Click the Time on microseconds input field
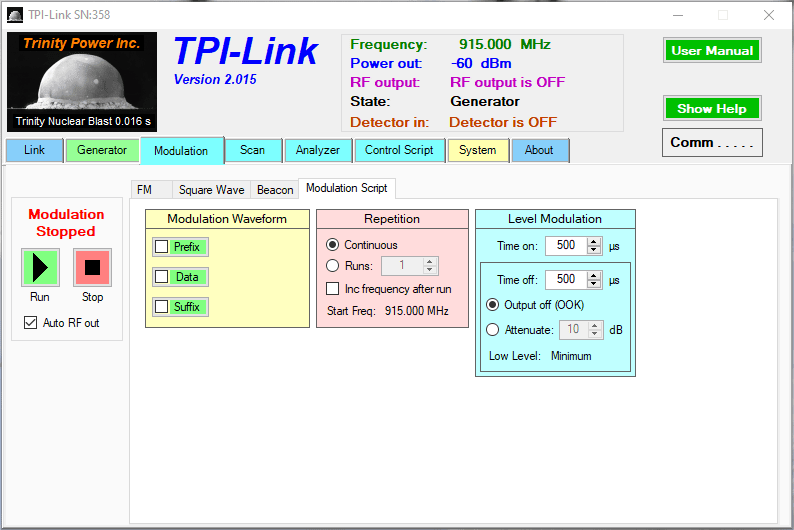 tap(566, 246)
